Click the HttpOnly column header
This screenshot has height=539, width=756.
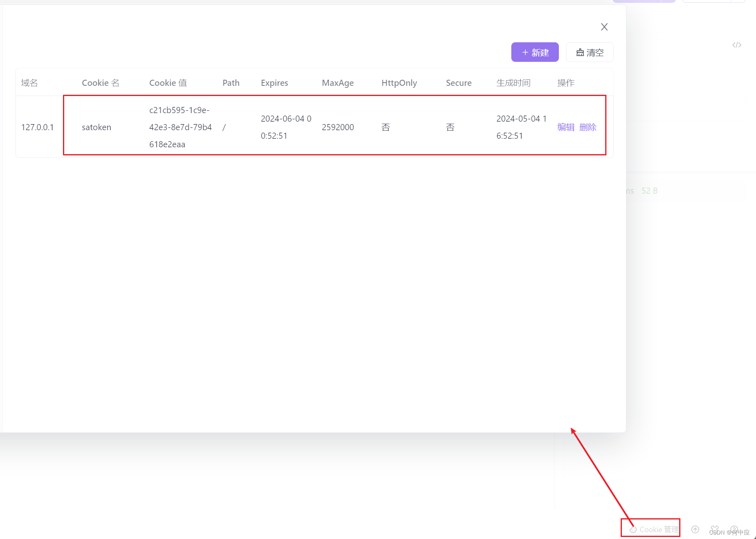399,83
